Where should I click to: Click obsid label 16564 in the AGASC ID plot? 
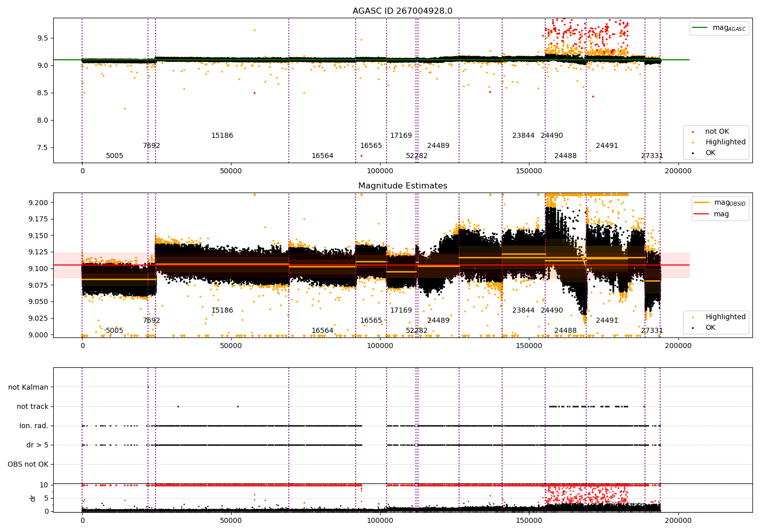coord(322,156)
